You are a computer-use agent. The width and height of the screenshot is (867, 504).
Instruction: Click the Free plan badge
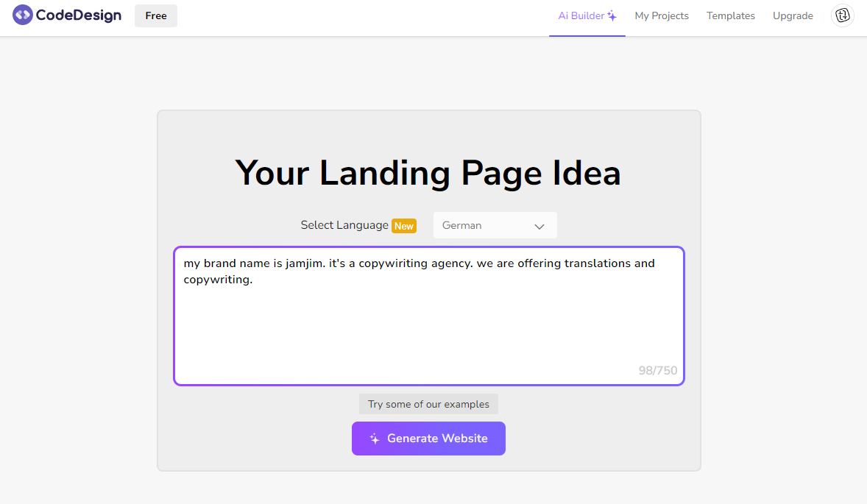tap(156, 16)
